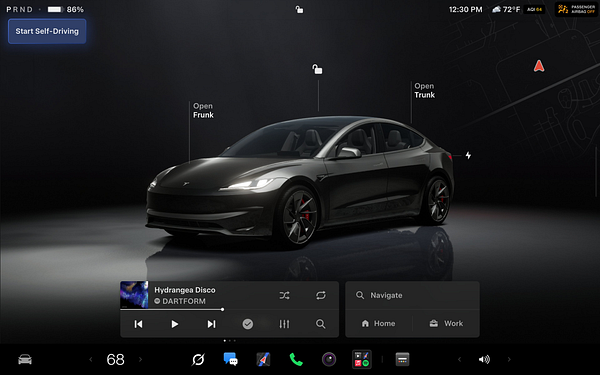Tap the red navigation arrow on map
Viewport: 600px width, 375px height.
click(x=539, y=66)
